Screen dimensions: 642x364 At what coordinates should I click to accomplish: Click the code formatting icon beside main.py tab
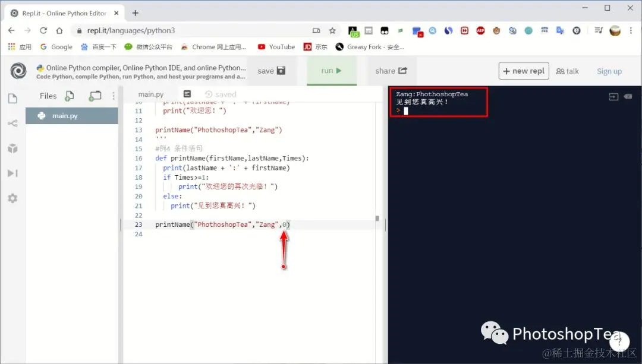pyautogui.click(x=187, y=94)
